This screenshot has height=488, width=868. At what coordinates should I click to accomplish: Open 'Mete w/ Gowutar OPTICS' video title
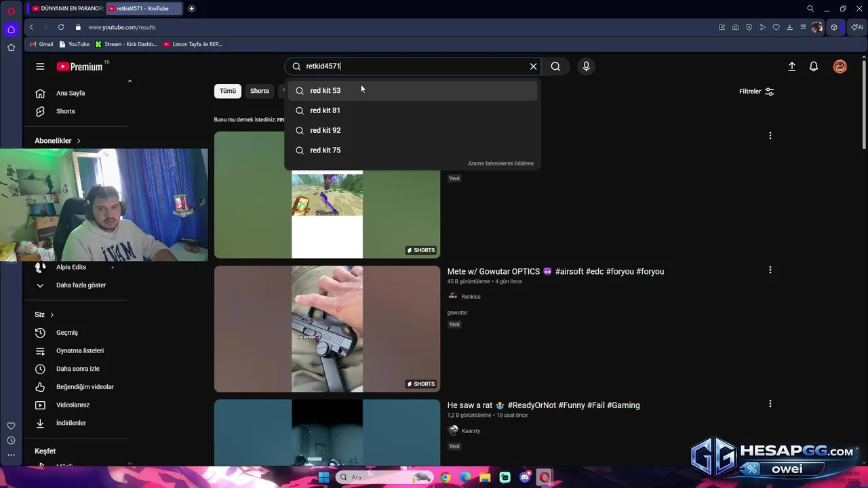click(x=555, y=271)
